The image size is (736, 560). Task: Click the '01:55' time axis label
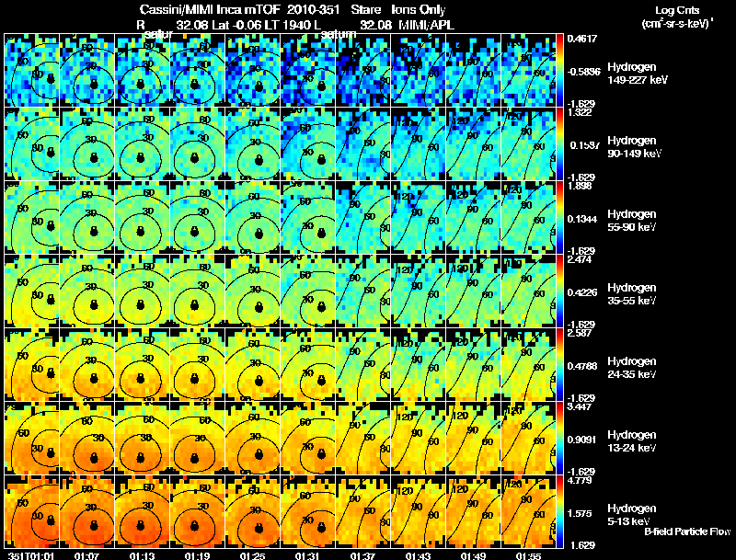coord(528,555)
